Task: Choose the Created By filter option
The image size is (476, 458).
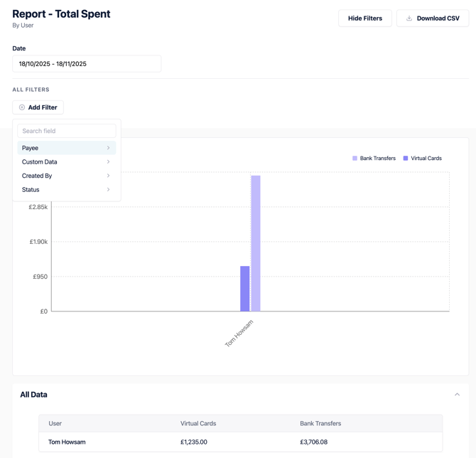Action: (37, 176)
